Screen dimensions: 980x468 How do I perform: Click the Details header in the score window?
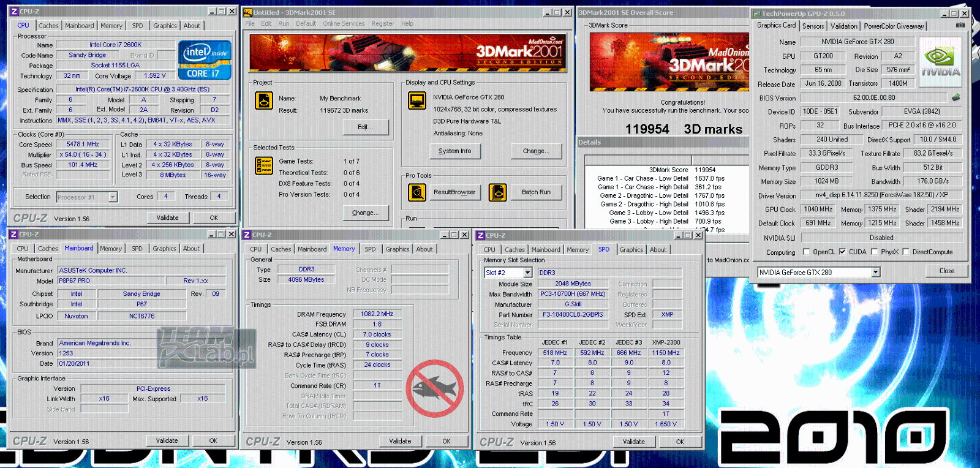[x=590, y=142]
